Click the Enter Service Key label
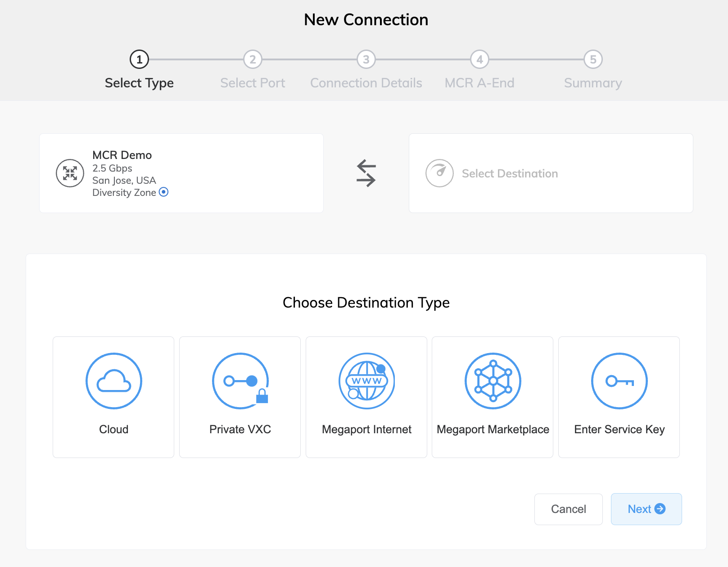 (619, 429)
